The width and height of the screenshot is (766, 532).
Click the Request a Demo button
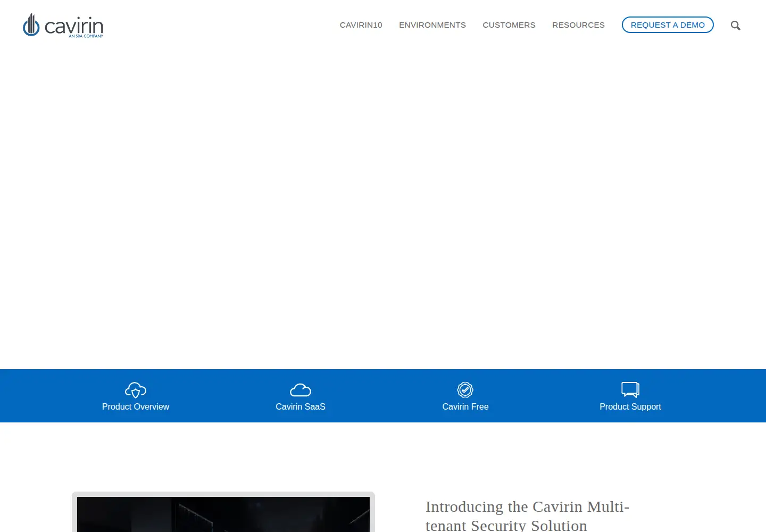tap(668, 25)
